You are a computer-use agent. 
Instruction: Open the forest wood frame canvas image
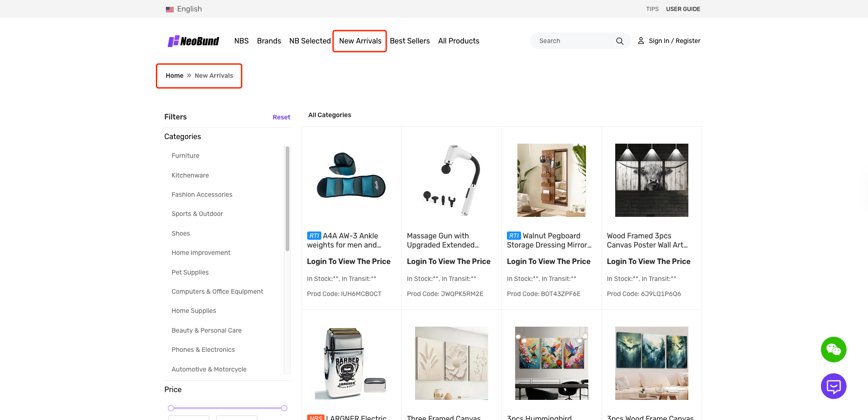point(651,363)
